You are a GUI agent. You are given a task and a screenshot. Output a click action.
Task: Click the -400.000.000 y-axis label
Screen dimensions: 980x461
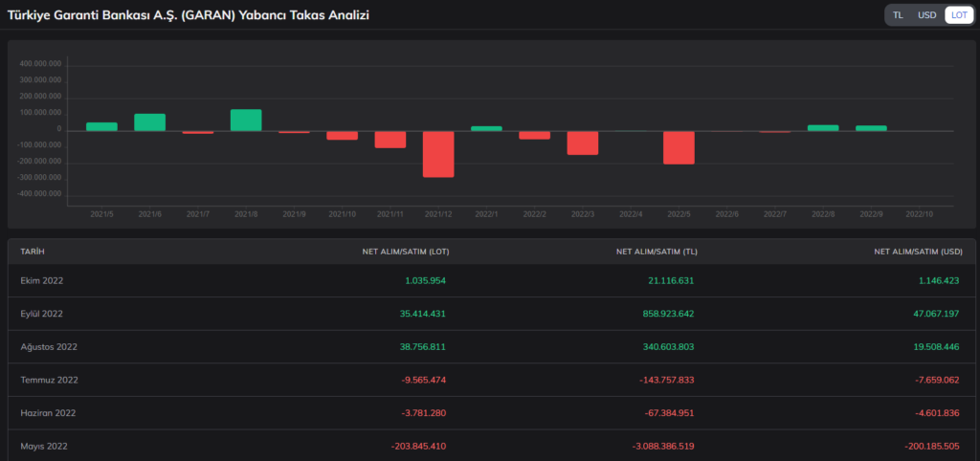point(39,193)
